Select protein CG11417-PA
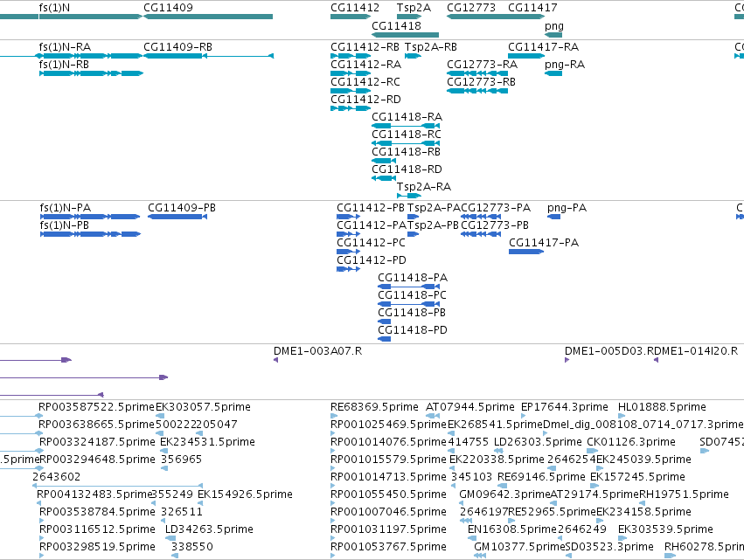Screen dimensions: 744x560 [x=526, y=252]
